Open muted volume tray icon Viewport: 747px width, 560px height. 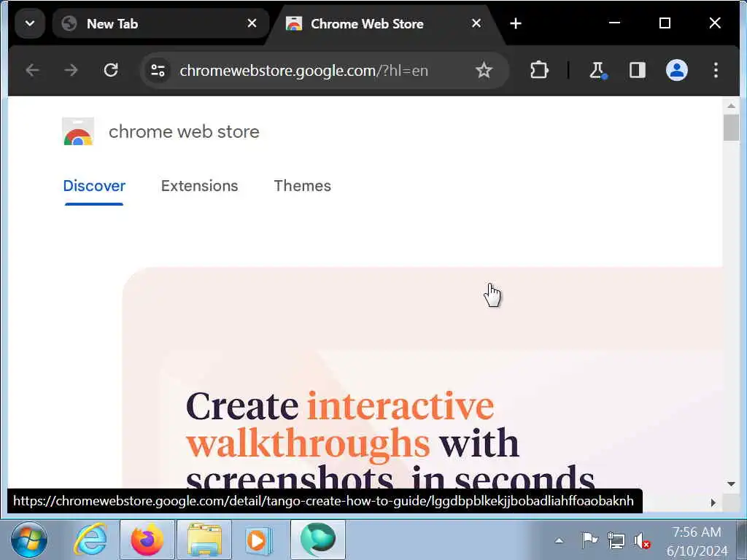click(642, 540)
